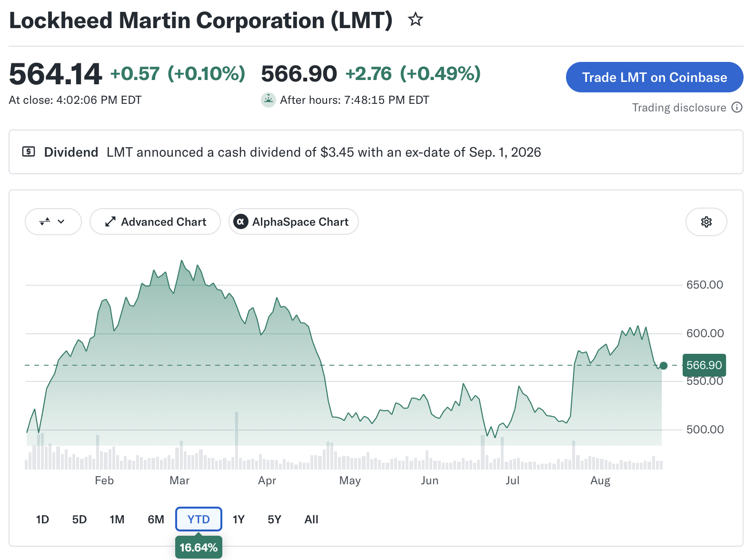Click the May axis label
The width and height of the screenshot is (755, 560).
pyautogui.click(x=350, y=480)
